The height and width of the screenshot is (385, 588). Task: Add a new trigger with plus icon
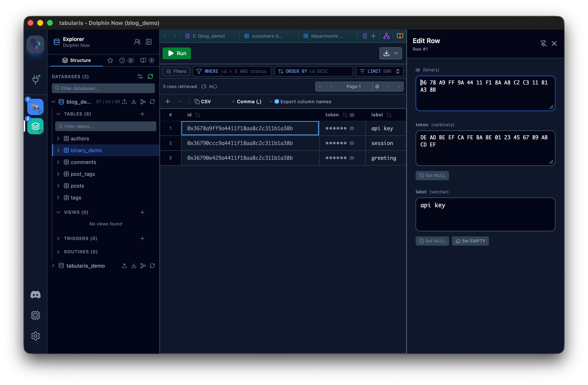142,238
